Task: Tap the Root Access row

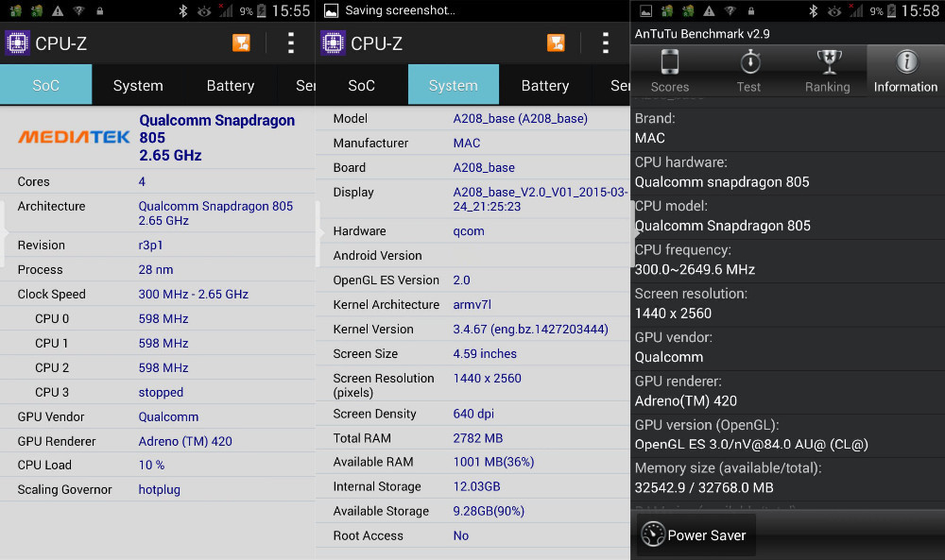Action: (x=472, y=535)
